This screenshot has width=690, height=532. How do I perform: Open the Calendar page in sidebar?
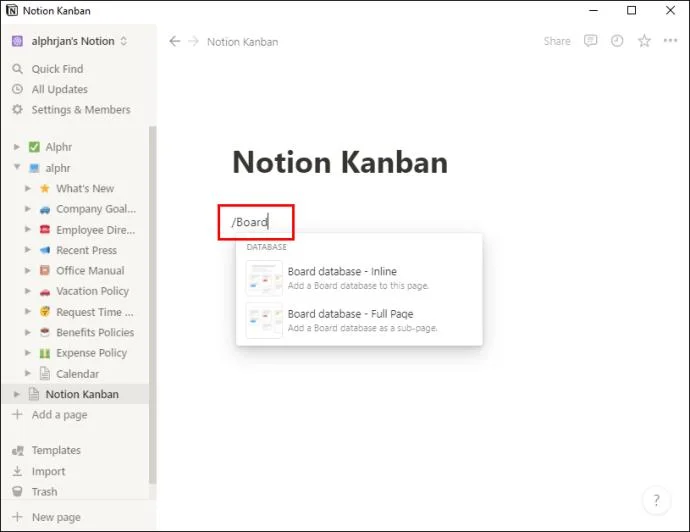tap(76, 373)
